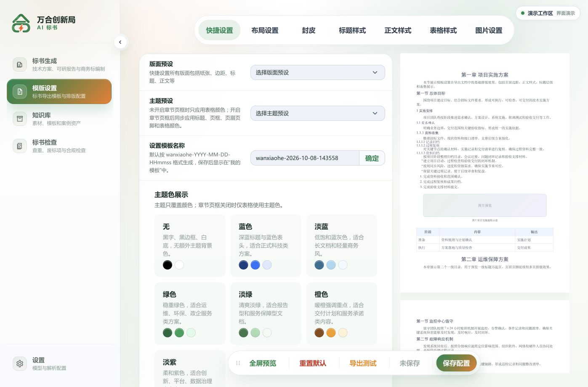
Task: Open 标书生成 via its sidebar icon
Action: point(19,64)
